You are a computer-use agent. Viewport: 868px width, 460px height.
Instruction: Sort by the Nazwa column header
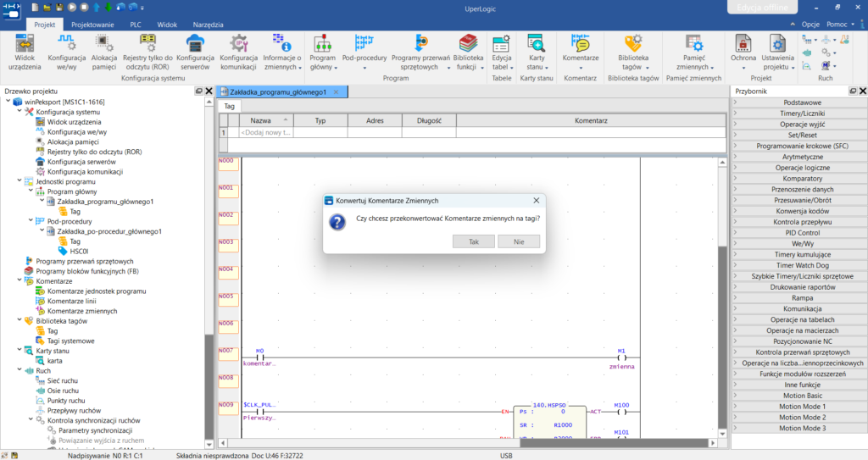click(265, 120)
